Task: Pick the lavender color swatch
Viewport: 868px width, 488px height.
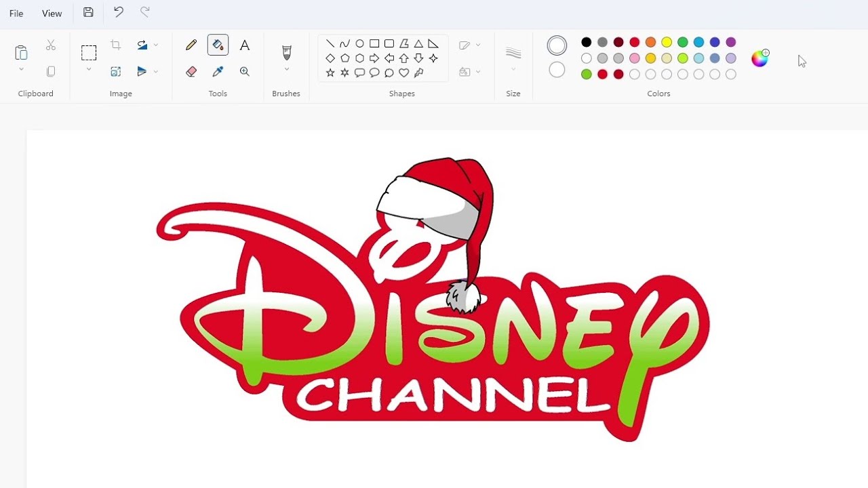Action: (731, 58)
